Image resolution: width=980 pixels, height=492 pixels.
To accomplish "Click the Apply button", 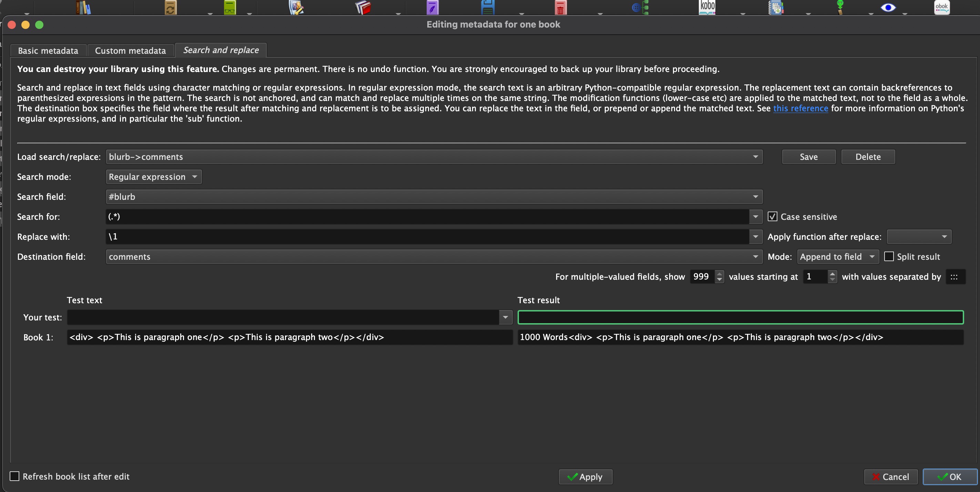I will (x=585, y=477).
